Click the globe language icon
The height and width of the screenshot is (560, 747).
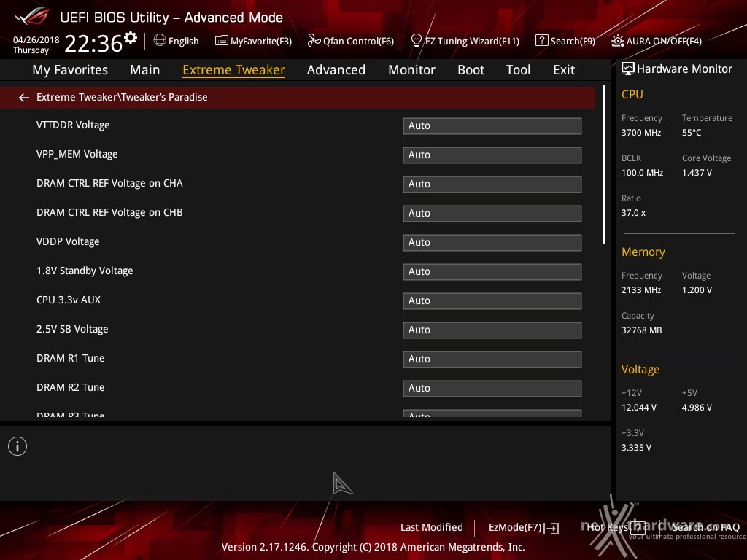click(x=160, y=41)
